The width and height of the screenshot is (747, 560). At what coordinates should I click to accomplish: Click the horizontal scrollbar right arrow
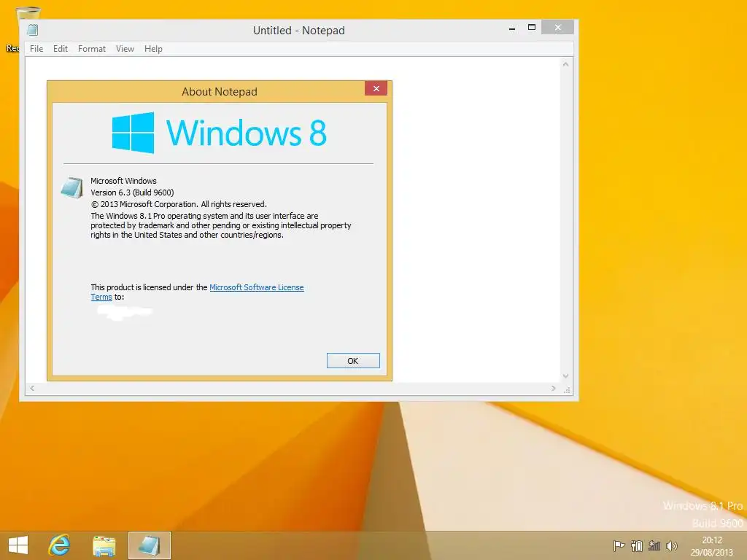[x=553, y=388]
